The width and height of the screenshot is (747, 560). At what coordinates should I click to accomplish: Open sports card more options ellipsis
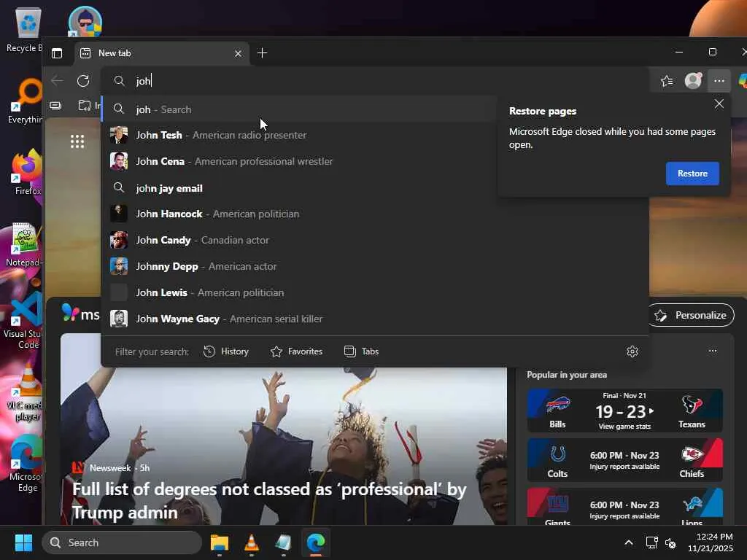coord(713,351)
